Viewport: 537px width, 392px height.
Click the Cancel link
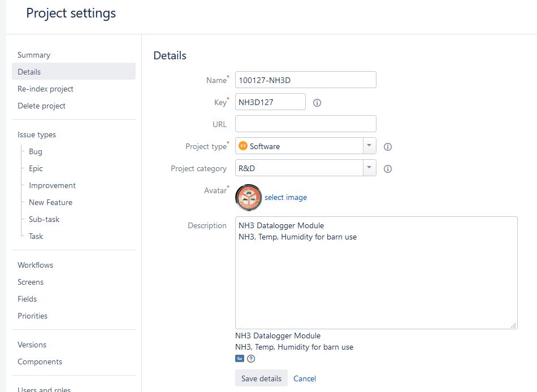[x=305, y=378]
